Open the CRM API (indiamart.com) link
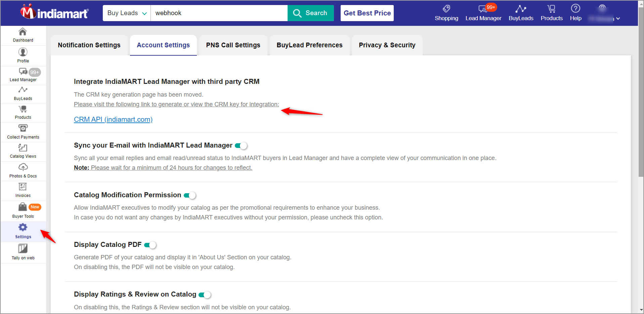644x314 pixels. point(113,119)
